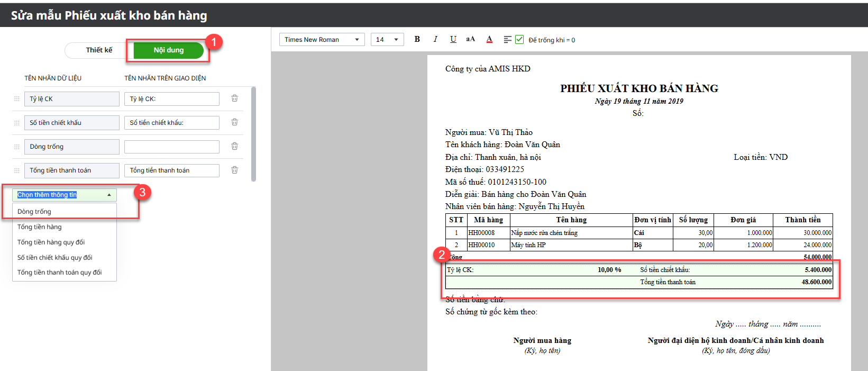Choose 'Số tiền chiết khấu quy đổi' option
Viewport: 868px width, 371px height.
click(54, 258)
